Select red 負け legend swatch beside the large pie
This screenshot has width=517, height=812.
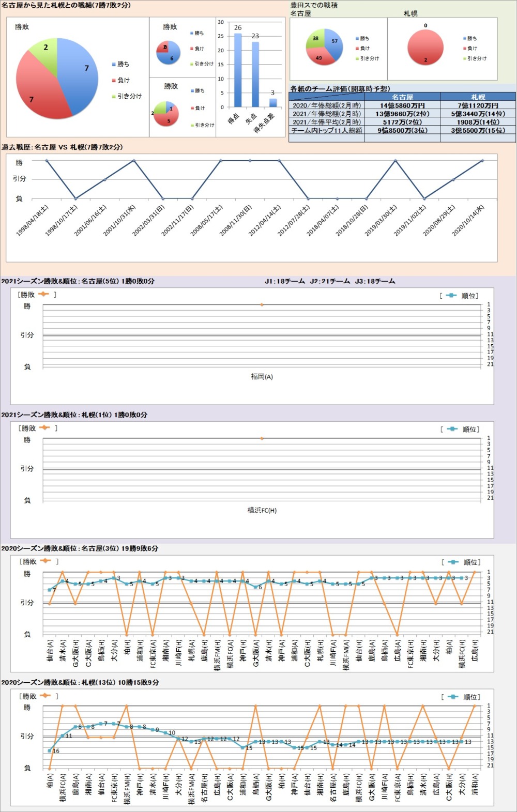[x=114, y=81]
